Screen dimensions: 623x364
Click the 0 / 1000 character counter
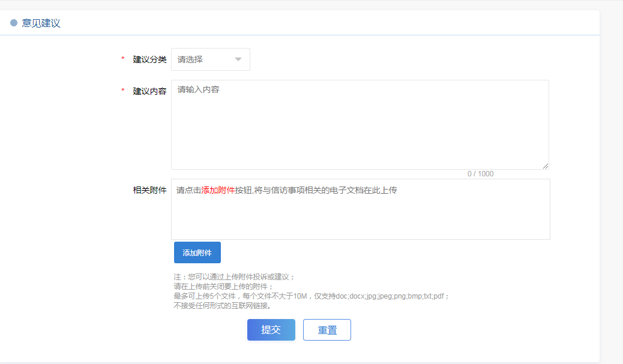tap(480, 174)
